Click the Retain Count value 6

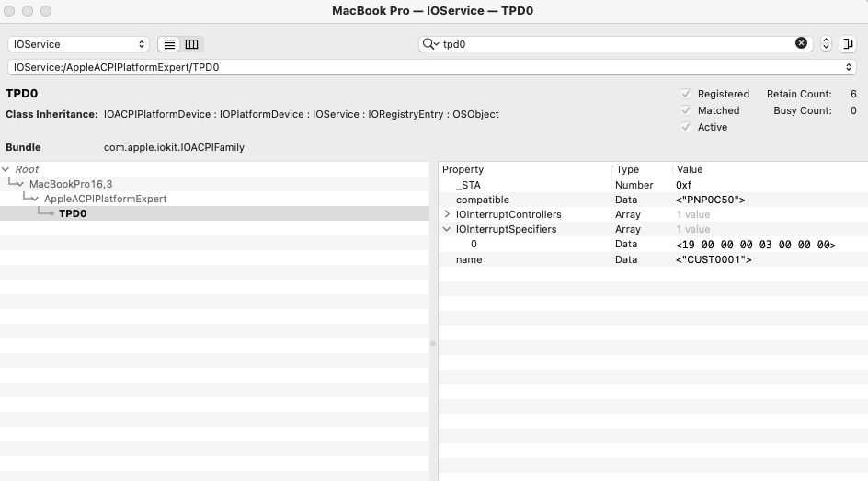pos(853,94)
